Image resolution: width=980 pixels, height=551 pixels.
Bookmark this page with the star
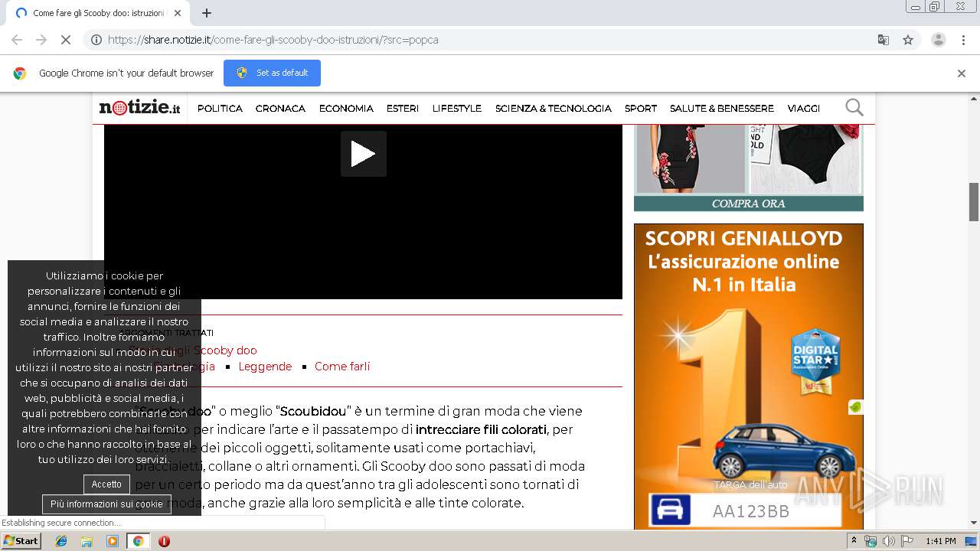(908, 40)
